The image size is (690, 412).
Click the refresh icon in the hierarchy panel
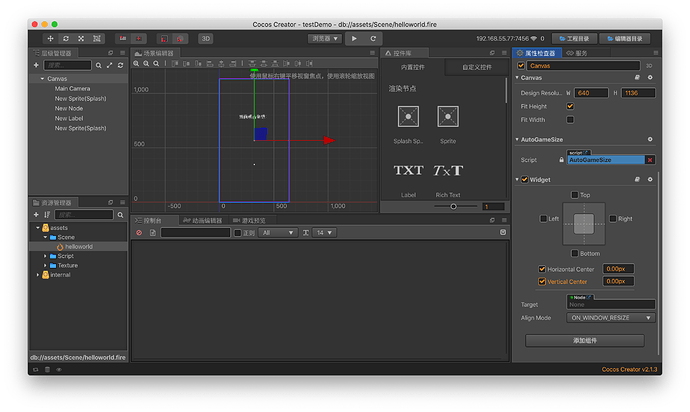click(121, 65)
